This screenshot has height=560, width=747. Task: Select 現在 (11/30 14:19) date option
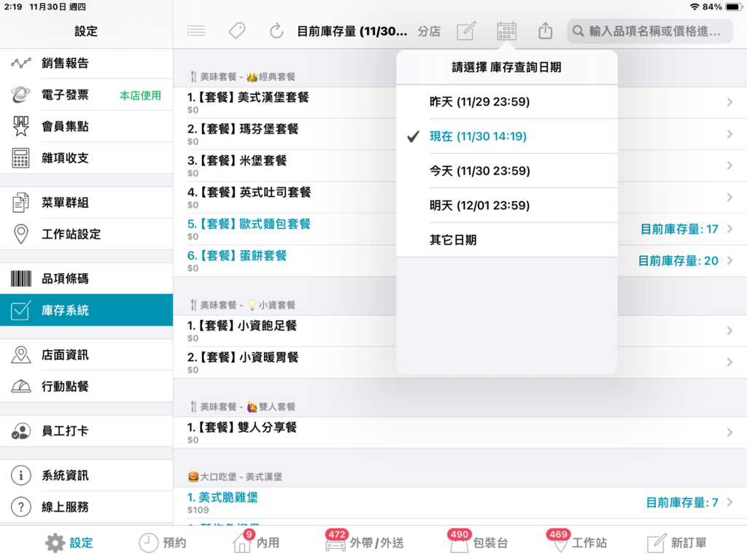pyautogui.click(x=507, y=136)
